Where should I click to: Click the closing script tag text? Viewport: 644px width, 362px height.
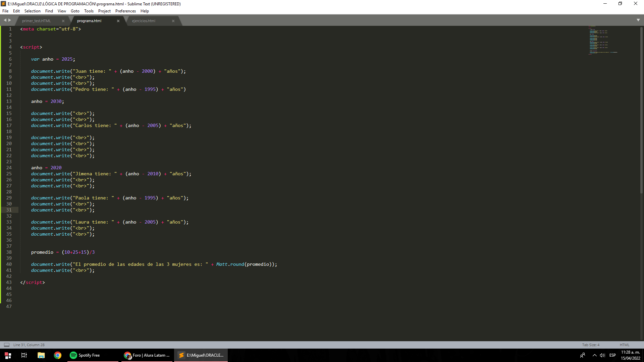click(33, 282)
